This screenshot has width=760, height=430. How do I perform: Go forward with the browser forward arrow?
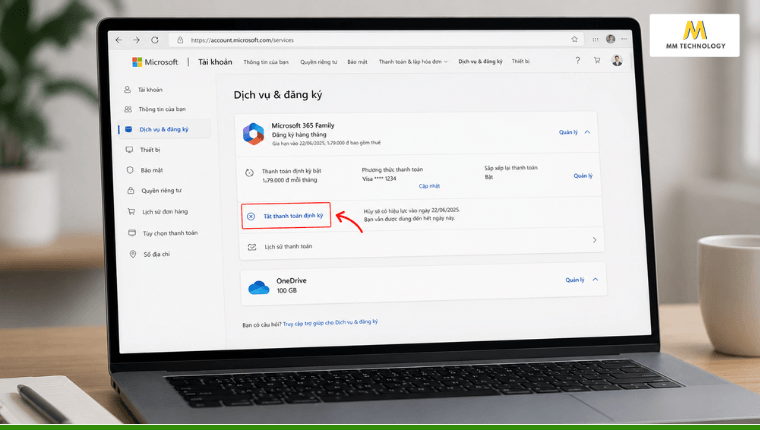tap(137, 40)
